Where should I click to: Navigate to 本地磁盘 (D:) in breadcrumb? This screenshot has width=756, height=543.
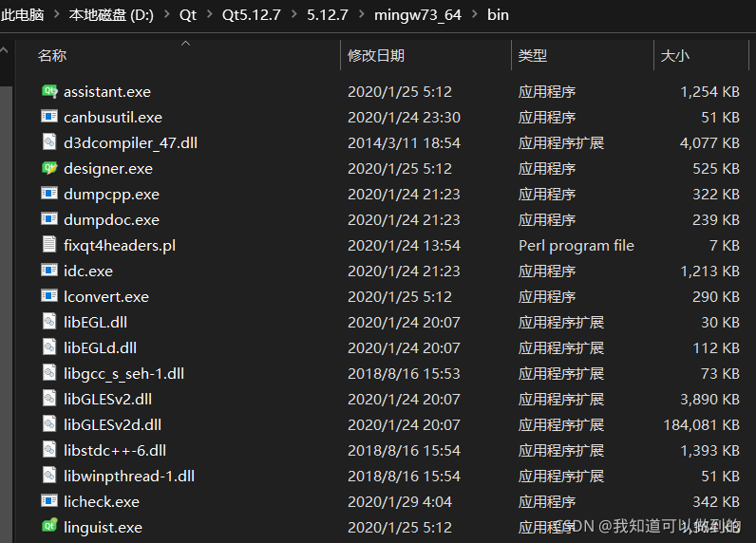[x=111, y=15]
